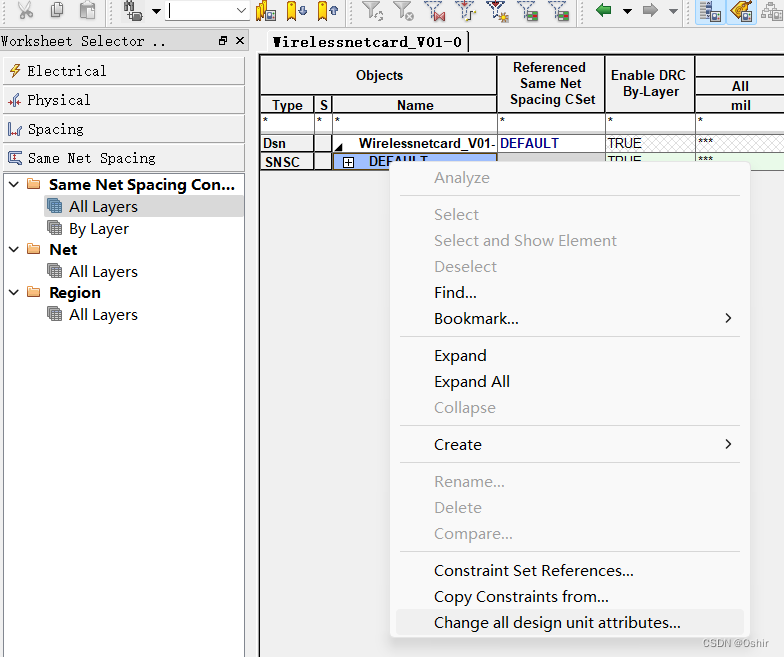Select By Layer worksheet in tree

click(98, 228)
